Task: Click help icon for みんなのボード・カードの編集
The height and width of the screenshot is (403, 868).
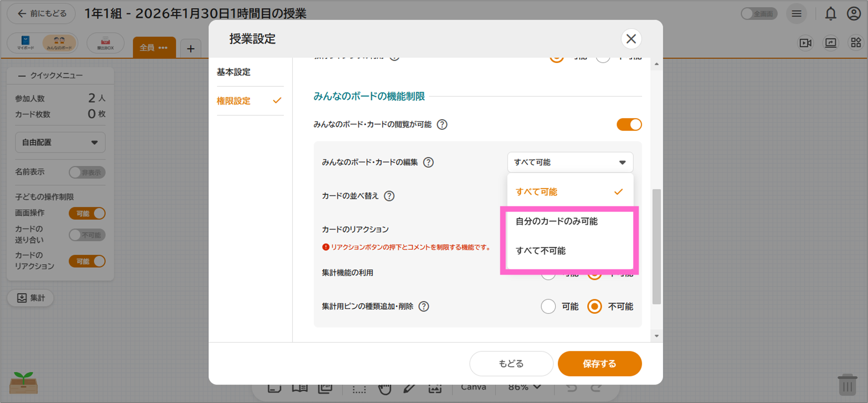Action: click(x=428, y=163)
